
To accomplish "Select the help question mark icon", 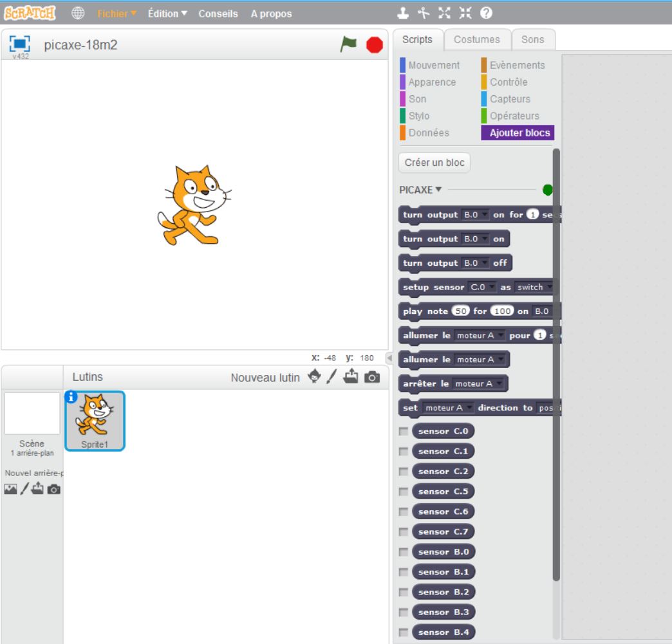I will (486, 14).
